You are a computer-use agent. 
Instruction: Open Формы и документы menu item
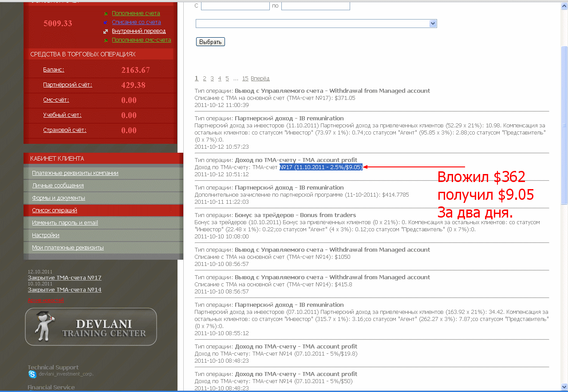pos(103,198)
